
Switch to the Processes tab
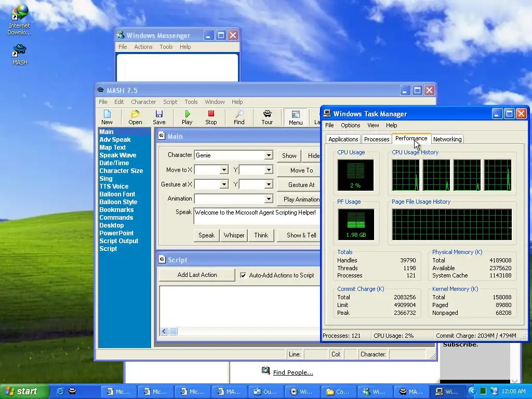point(377,139)
